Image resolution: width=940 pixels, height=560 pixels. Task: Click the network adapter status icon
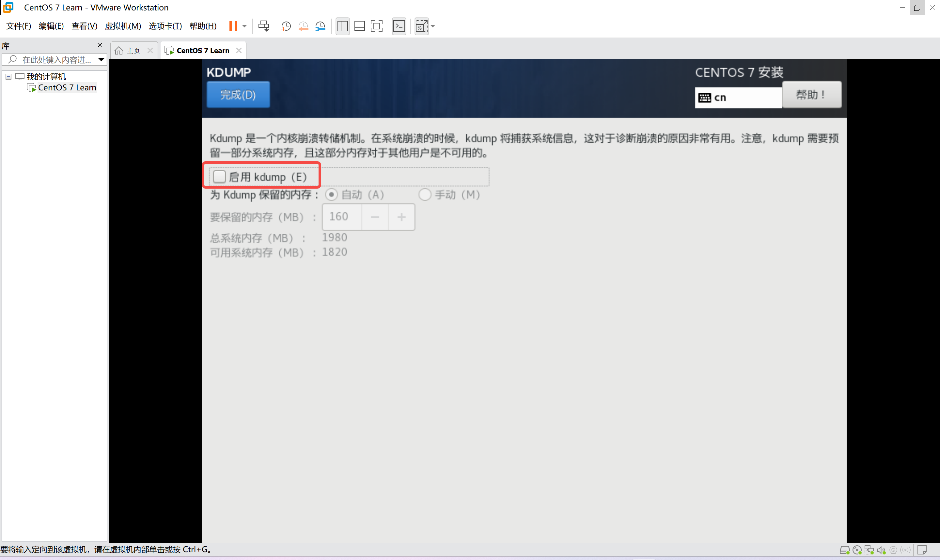(869, 550)
